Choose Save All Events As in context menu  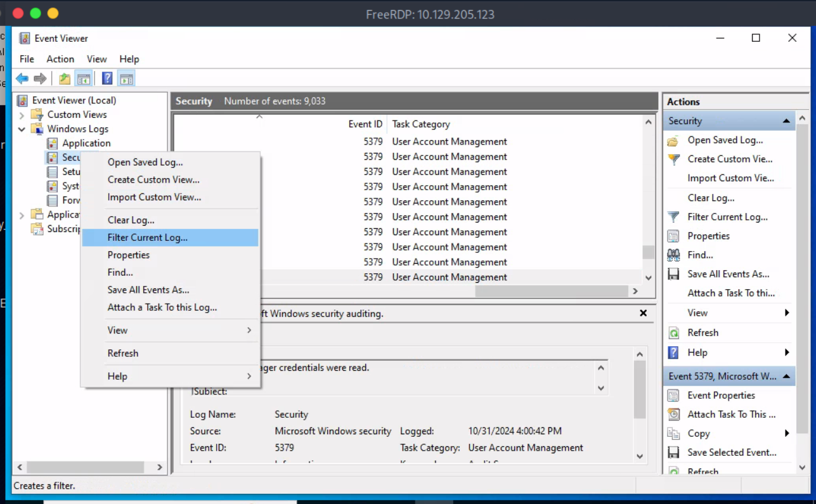[x=170, y=290]
